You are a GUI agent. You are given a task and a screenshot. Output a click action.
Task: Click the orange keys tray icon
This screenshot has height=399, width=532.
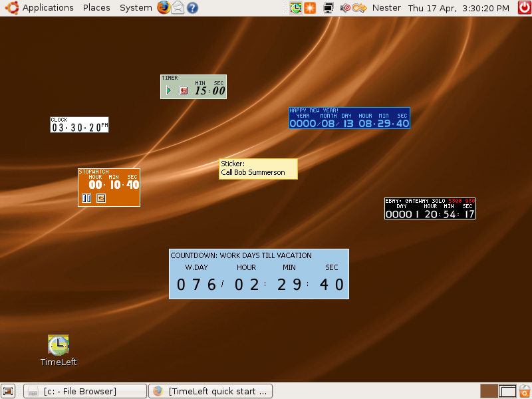click(x=359, y=8)
